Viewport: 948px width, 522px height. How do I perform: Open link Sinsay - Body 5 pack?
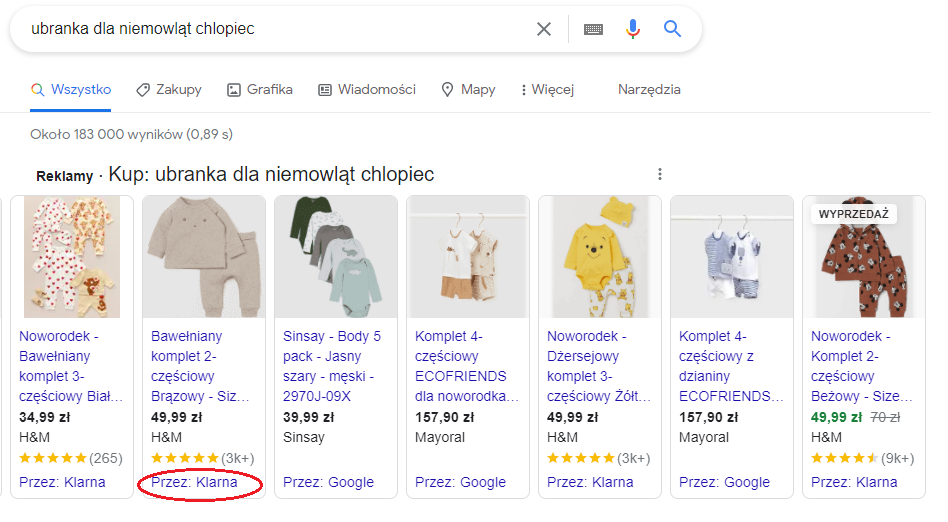332,366
